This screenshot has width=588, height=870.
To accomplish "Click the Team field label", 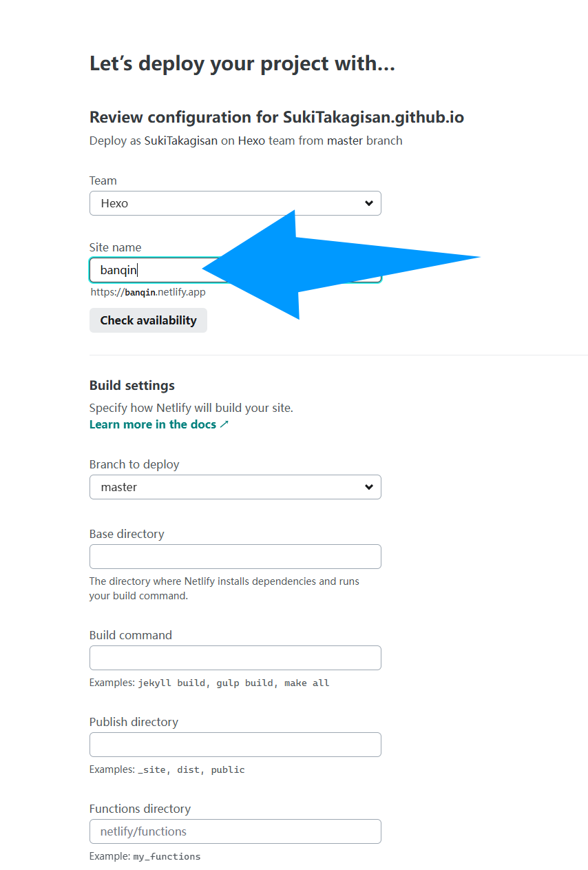I will click(103, 180).
